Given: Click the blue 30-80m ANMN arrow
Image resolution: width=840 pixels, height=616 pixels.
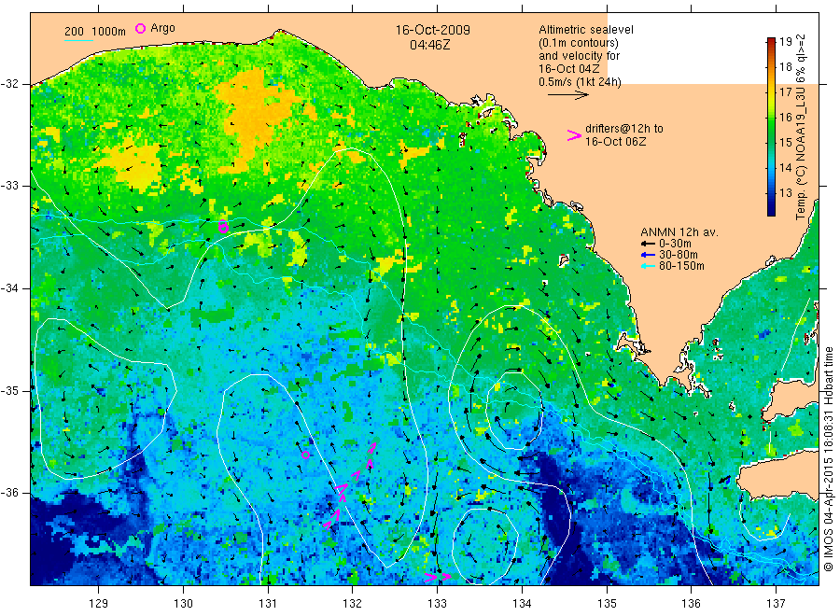Looking at the screenshot, I should 648,255.
